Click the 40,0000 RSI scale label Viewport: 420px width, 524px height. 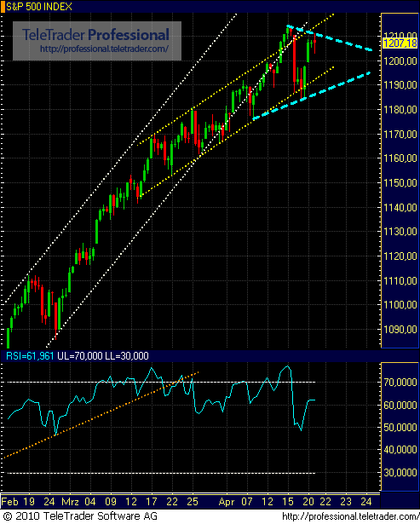pos(400,450)
